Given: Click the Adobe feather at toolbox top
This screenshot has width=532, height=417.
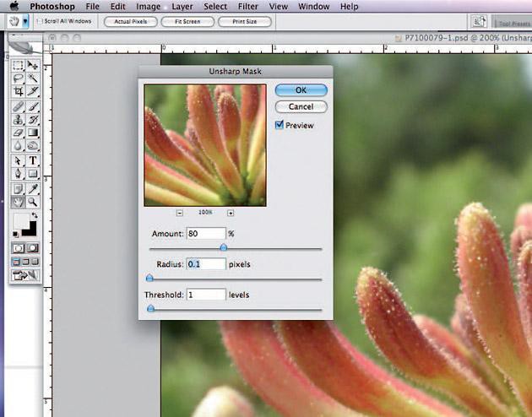Looking at the screenshot, I should [23, 47].
